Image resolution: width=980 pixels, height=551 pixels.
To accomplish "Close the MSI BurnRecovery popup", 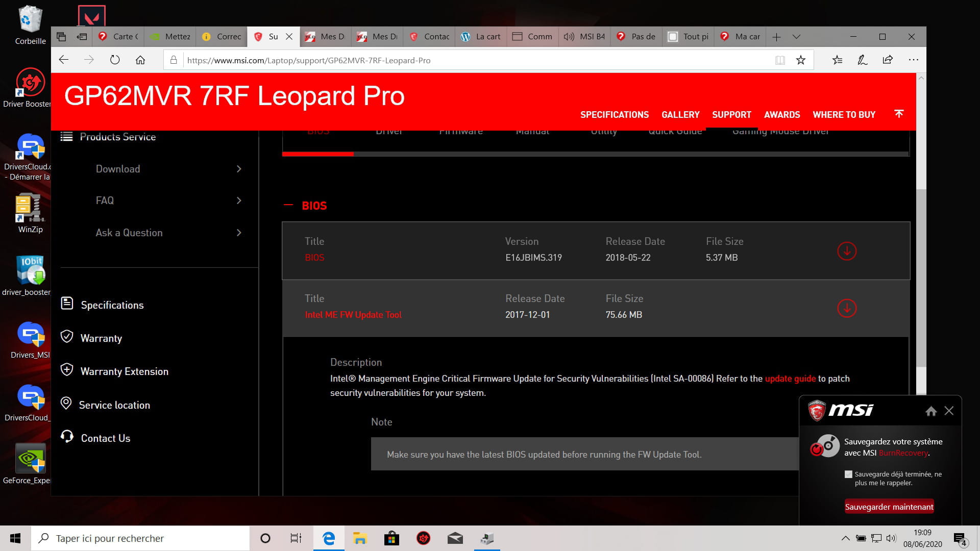I will pos(949,411).
